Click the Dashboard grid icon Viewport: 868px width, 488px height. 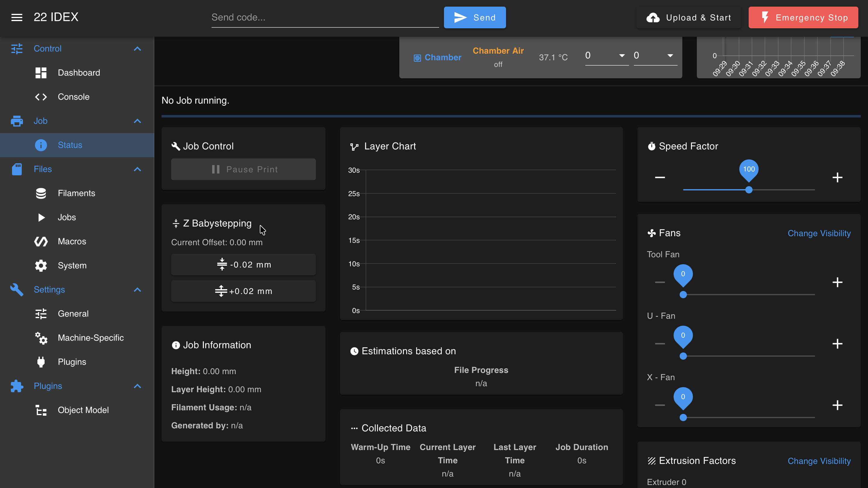tap(41, 73)
